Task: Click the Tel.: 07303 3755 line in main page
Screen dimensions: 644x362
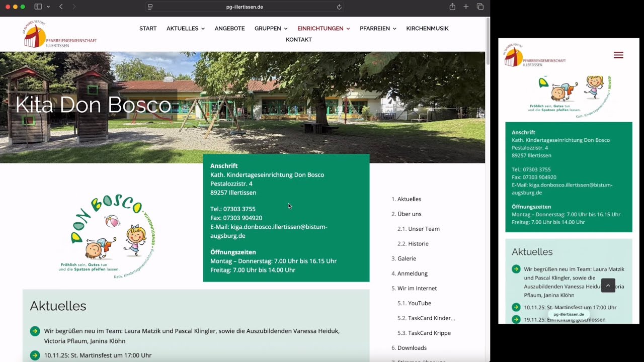Action: [x=233, y=209]
